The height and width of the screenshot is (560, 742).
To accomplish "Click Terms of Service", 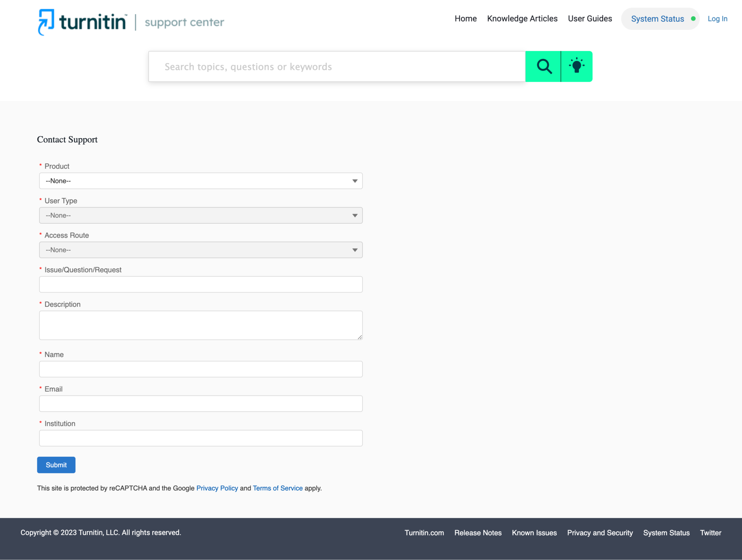I will [278, 488].
